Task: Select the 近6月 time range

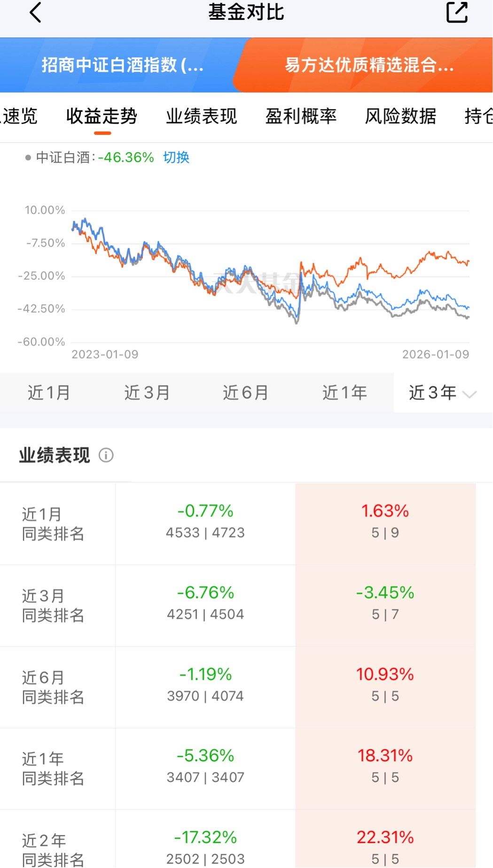Action: pyautogui.click(x=245, y=393)
